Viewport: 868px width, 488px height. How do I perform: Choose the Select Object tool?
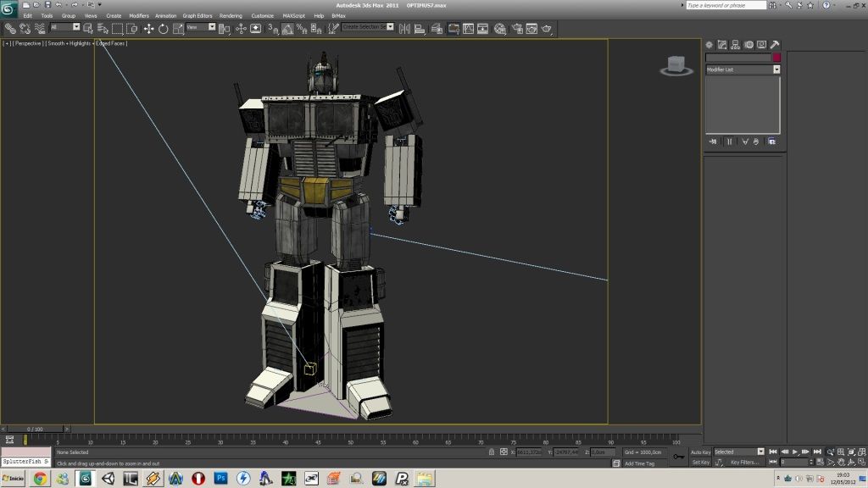click(88, 29)
